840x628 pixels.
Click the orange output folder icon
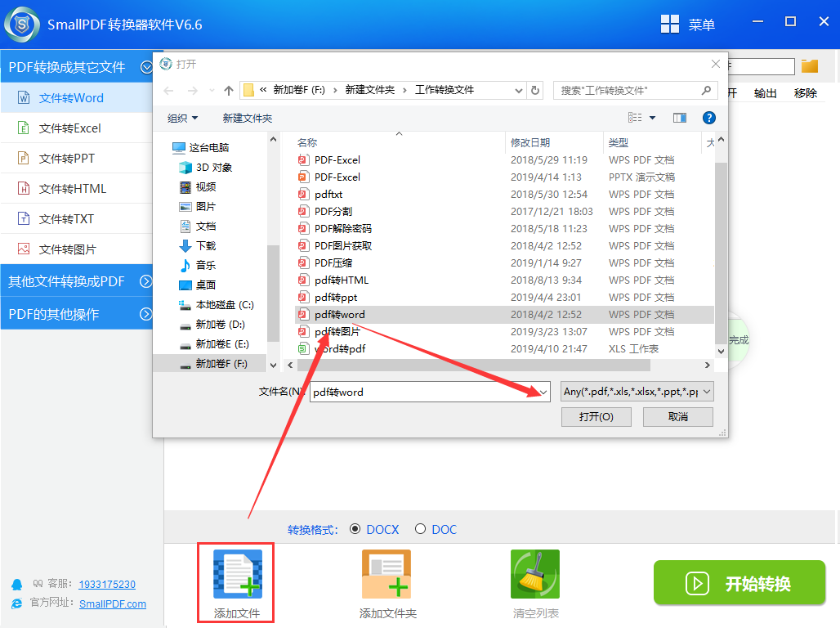pos(810,66)
